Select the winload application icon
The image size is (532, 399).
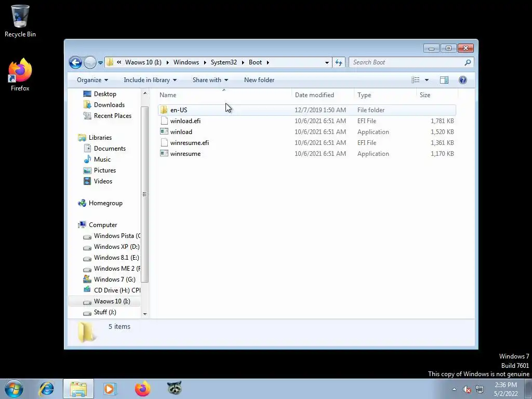[164, 131]
